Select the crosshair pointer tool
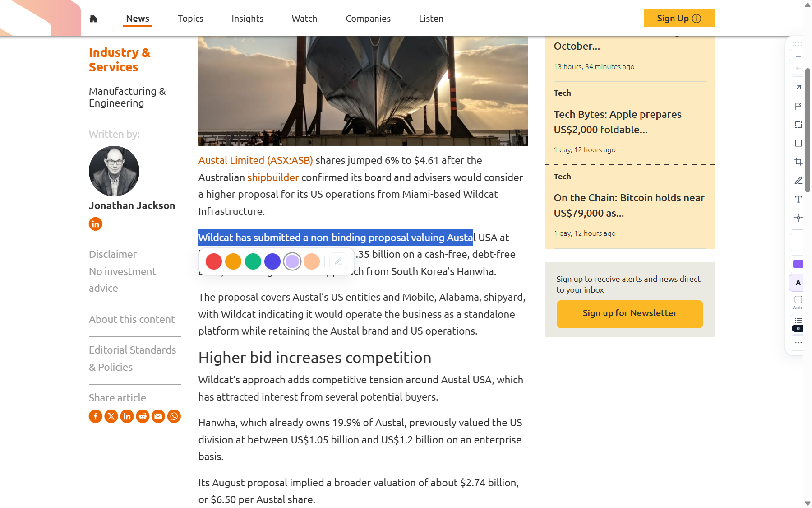Image resolution: width=812 pixels, height=508 pixels. point(798,218)
